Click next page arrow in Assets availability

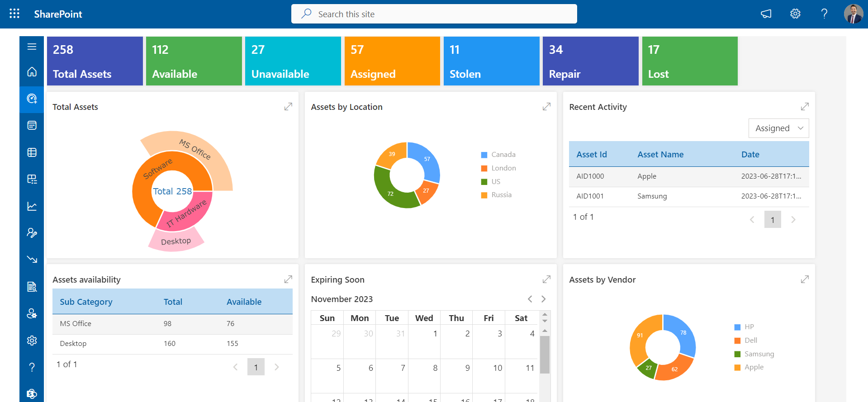[276, 367]
